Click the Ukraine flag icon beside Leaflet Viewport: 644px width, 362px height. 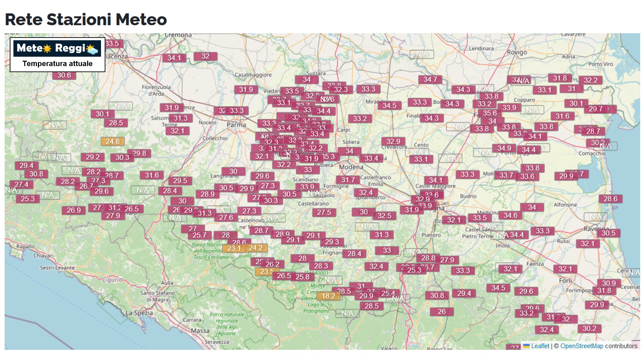[x=526, y=346]
